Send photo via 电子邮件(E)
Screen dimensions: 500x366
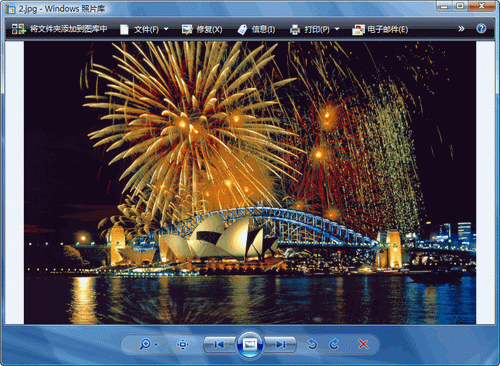click(380, 29)
